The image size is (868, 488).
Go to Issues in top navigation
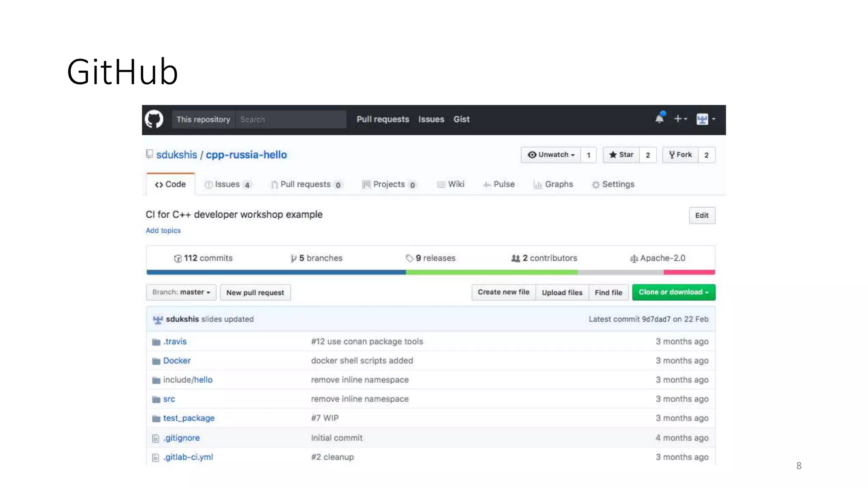click(x=431, y=119)
